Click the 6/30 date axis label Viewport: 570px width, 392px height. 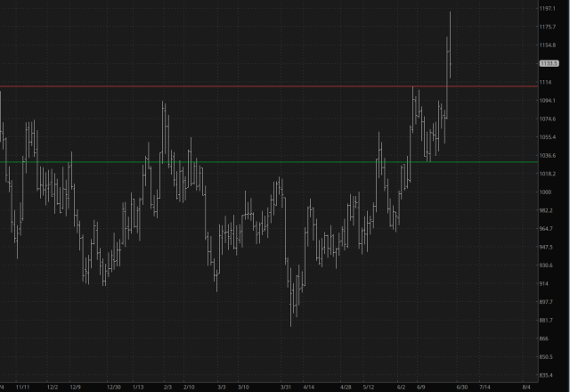[x=461, y=388]
